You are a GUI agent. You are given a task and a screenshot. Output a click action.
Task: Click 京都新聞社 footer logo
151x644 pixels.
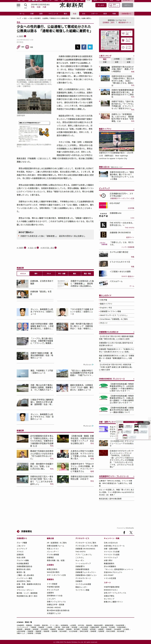(x=24, y=531)
